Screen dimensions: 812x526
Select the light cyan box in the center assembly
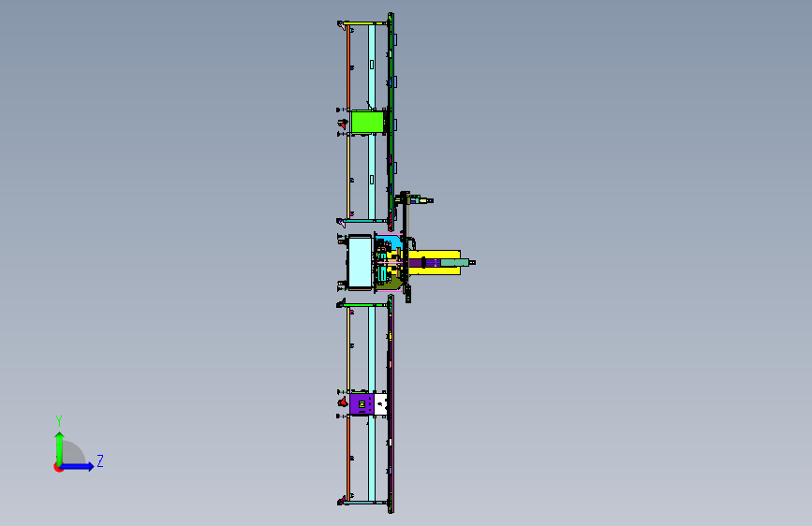point(360,262)
